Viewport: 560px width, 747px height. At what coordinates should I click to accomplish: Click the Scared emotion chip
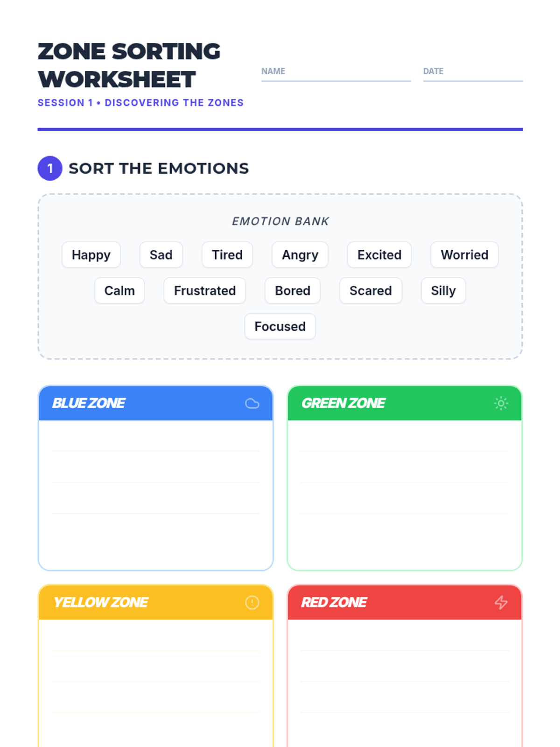pos(371,291)
